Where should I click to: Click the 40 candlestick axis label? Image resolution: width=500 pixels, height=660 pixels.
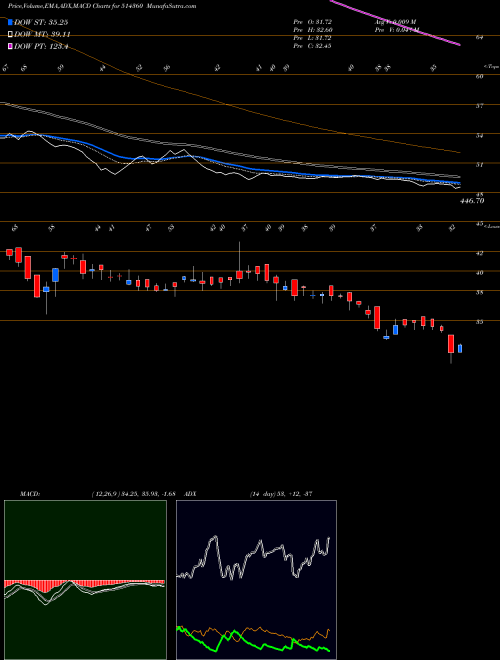click(479, 273)
